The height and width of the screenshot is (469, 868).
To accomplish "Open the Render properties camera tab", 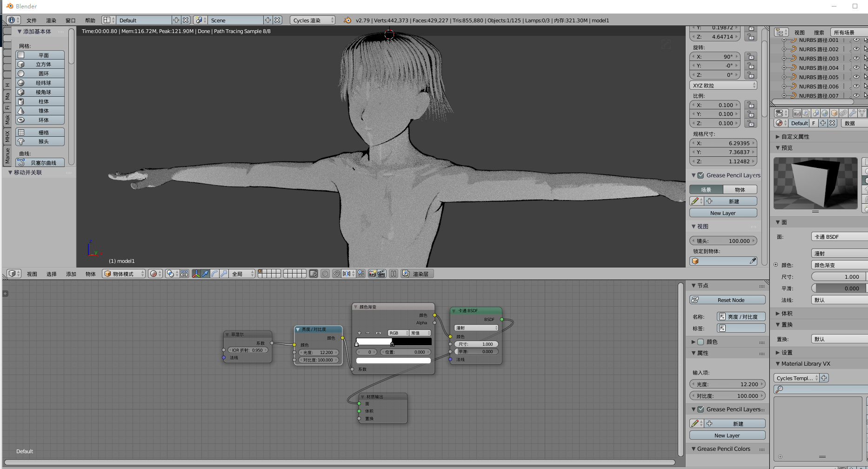I will [797, 113].
